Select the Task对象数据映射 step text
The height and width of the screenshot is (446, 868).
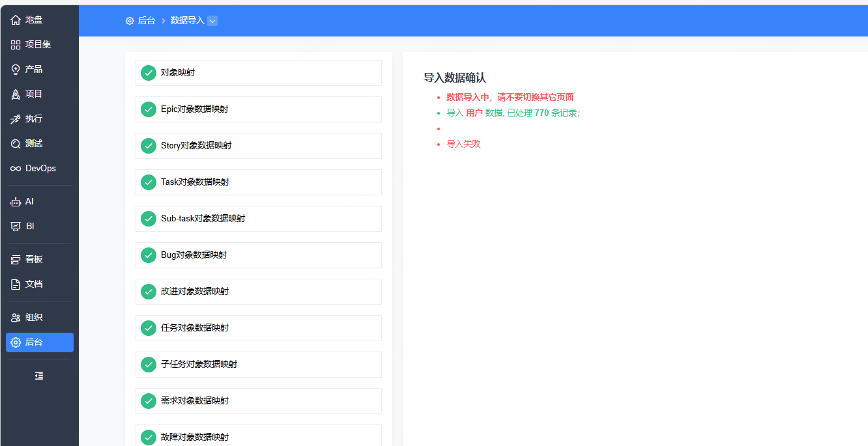[x=195, y=182]
